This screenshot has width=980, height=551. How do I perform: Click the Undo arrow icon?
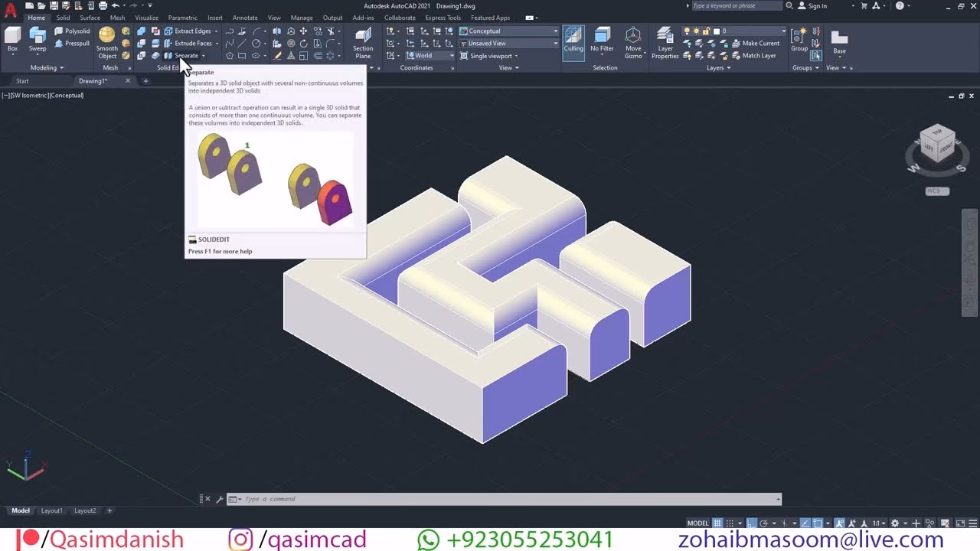tap(116, 5)
